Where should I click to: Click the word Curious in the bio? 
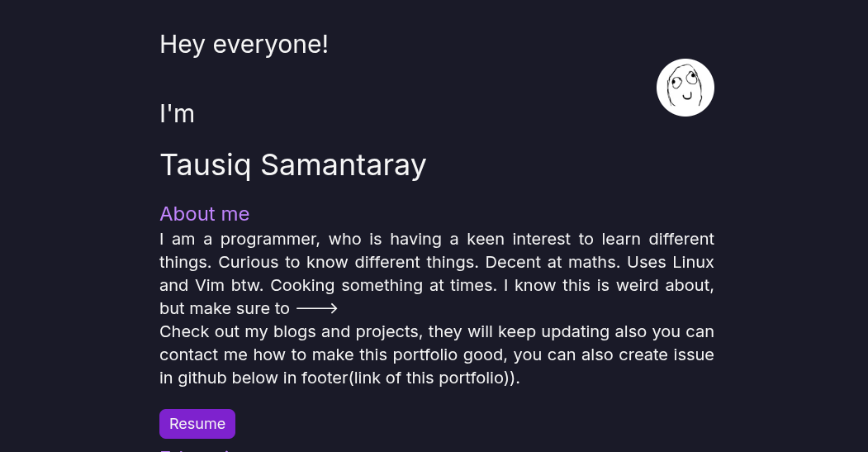249,262
